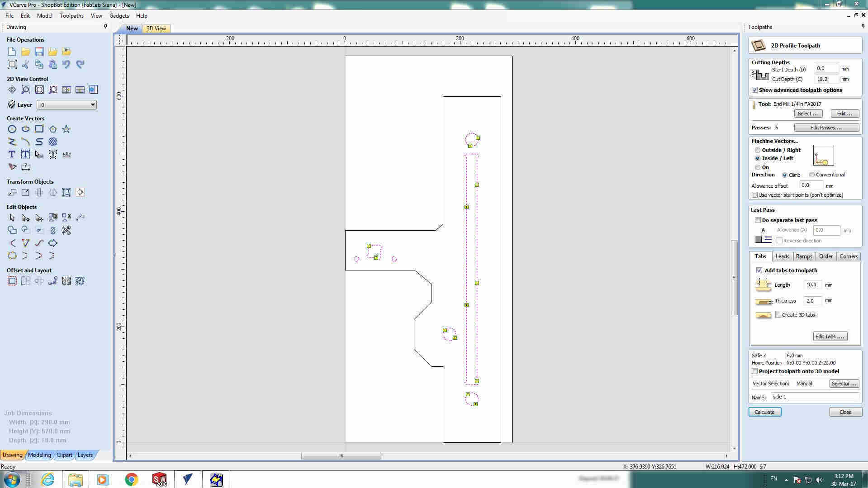The image size is (868, 488).
Task: Open the Gadgets menu
Action: pos(119,15)
